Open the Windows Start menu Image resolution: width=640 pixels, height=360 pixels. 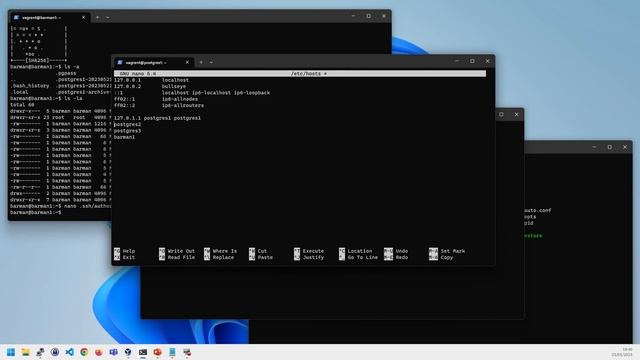(11, 352)
